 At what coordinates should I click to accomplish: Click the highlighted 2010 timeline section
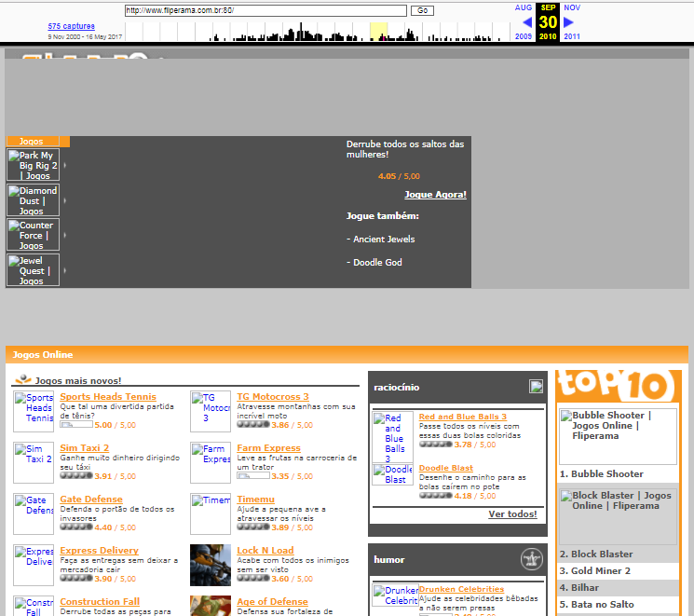pos(378,32)
